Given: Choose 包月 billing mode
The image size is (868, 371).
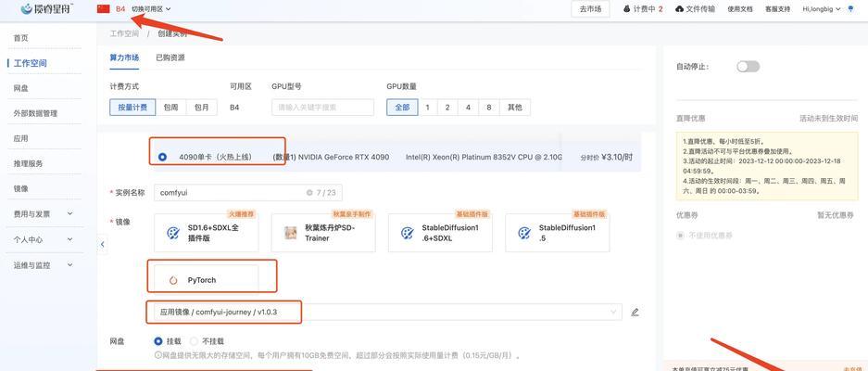Looking at the screenshot, I should (202, 108).
